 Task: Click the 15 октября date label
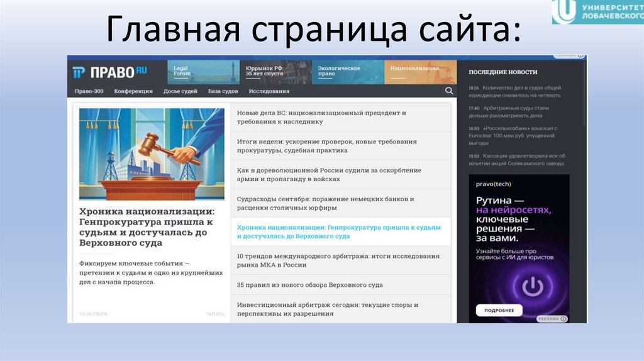[93, 314]
